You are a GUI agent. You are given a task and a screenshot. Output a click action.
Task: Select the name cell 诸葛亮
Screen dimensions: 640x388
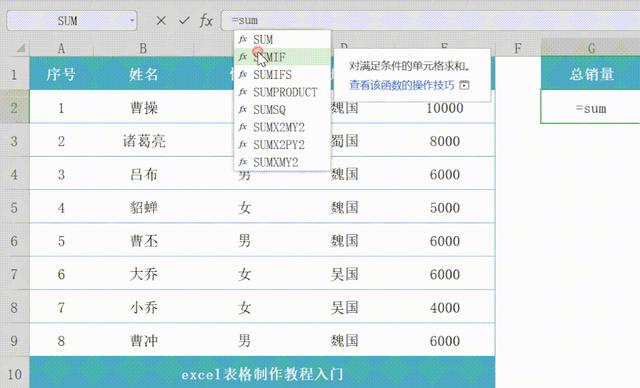pyautogui.click(x=143, y=141)
